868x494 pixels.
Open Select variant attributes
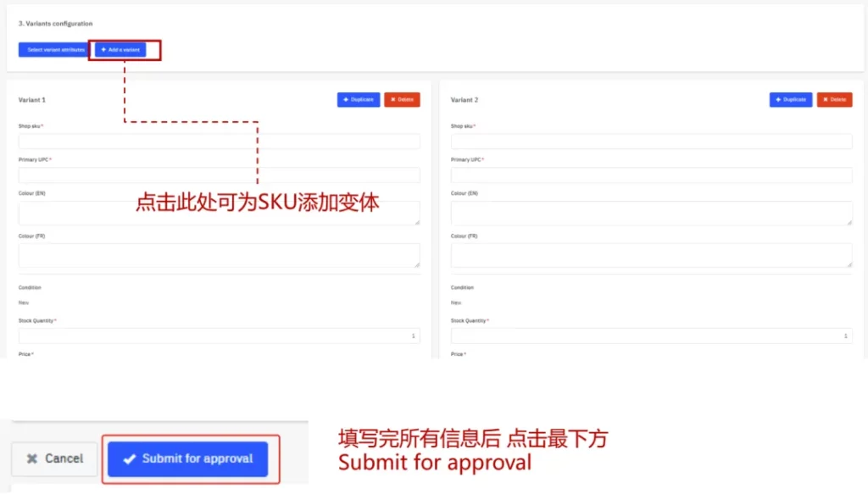pyautogui.click(x=53, y=50)
